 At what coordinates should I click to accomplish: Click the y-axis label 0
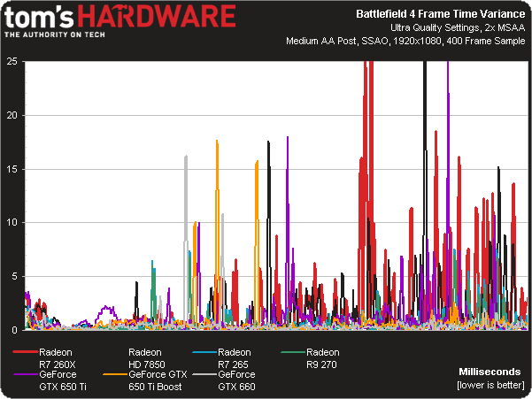[x=14, y=330]
